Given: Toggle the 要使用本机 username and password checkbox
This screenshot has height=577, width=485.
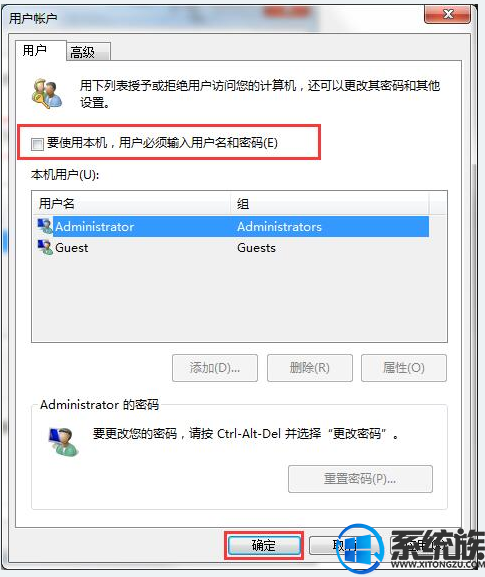Looking at the screenshot, I should 37,144.
